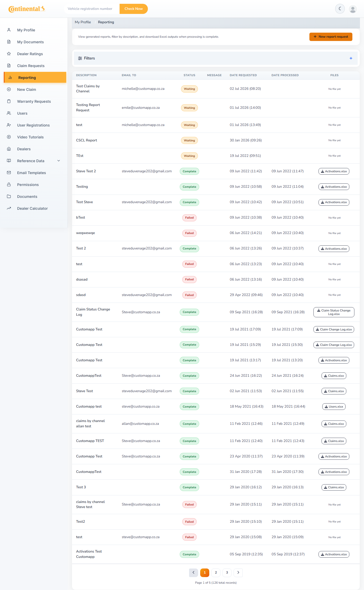Click the Waiting status for CSCL Report
The image size is (364, 590).
189,140
